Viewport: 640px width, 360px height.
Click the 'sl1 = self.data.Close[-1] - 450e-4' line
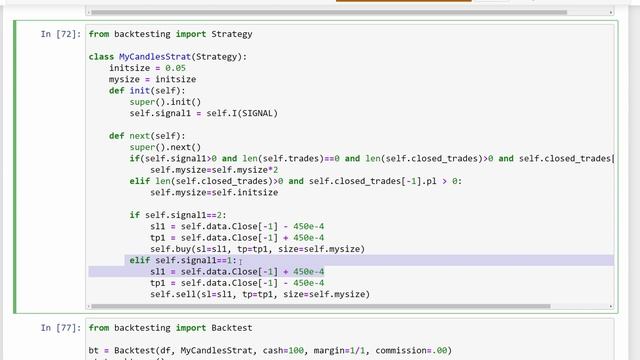[237, 227]
